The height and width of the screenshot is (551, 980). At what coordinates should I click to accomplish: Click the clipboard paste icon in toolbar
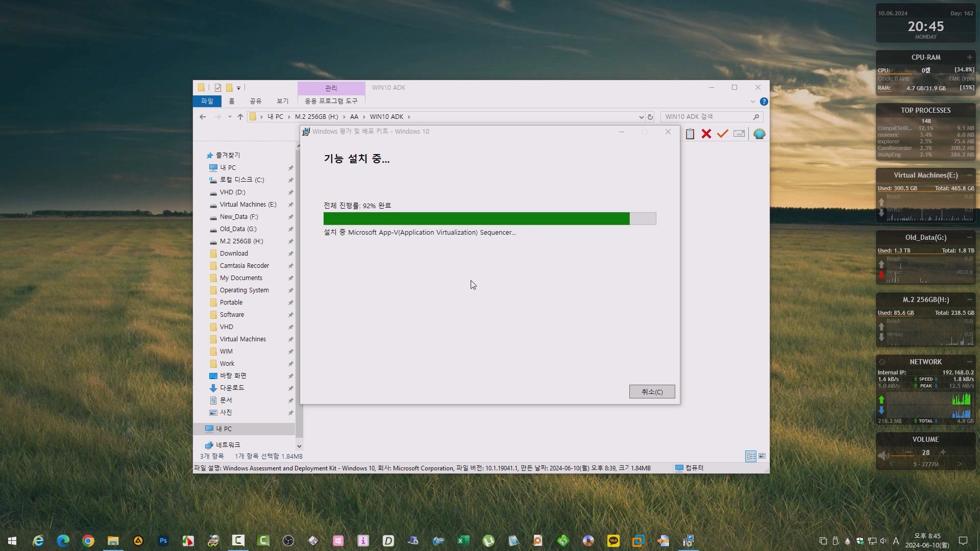tap(690, 134)
